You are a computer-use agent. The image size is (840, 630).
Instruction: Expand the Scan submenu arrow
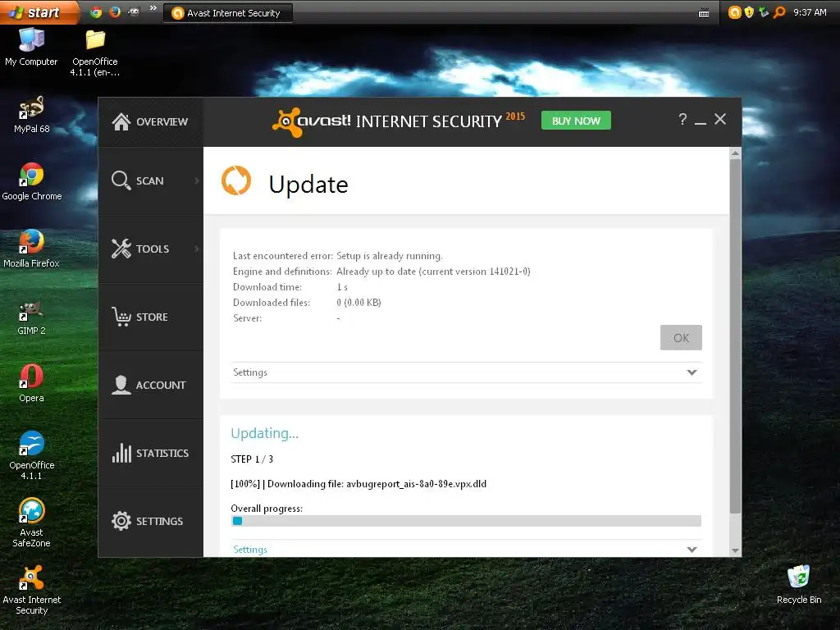coord(197,180)
